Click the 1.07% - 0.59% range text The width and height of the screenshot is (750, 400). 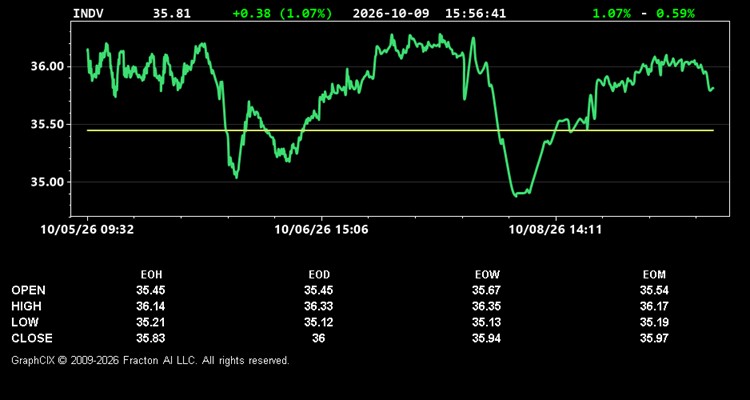(x=643, y=13)
